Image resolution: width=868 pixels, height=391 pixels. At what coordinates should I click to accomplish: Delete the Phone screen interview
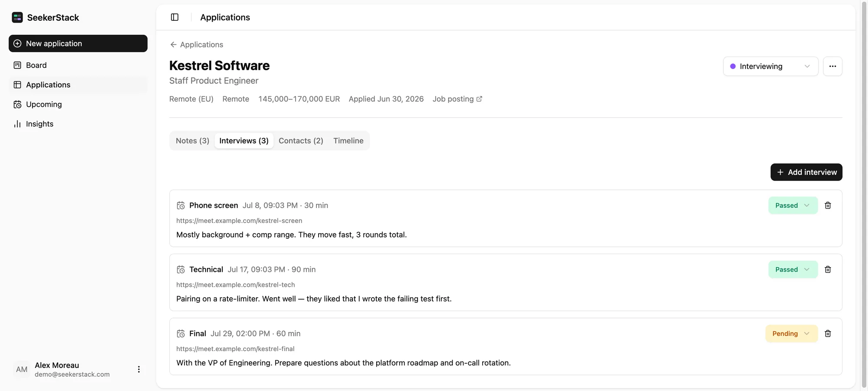828,205
